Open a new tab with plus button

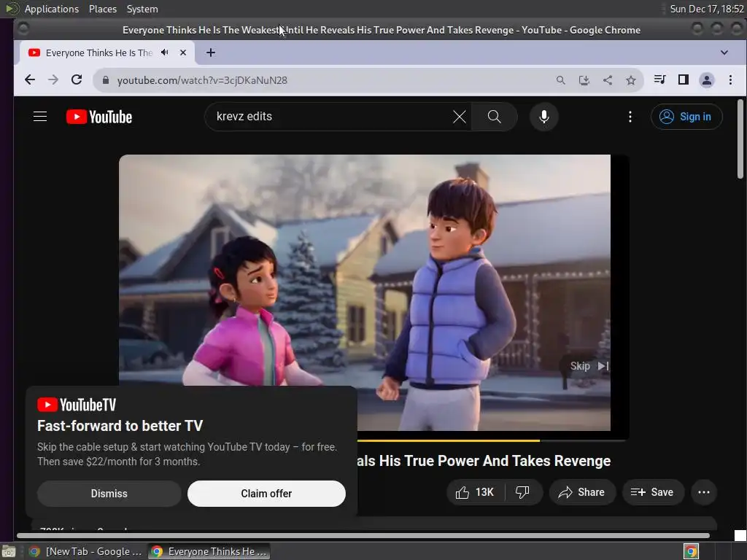[x=211, y=52]
